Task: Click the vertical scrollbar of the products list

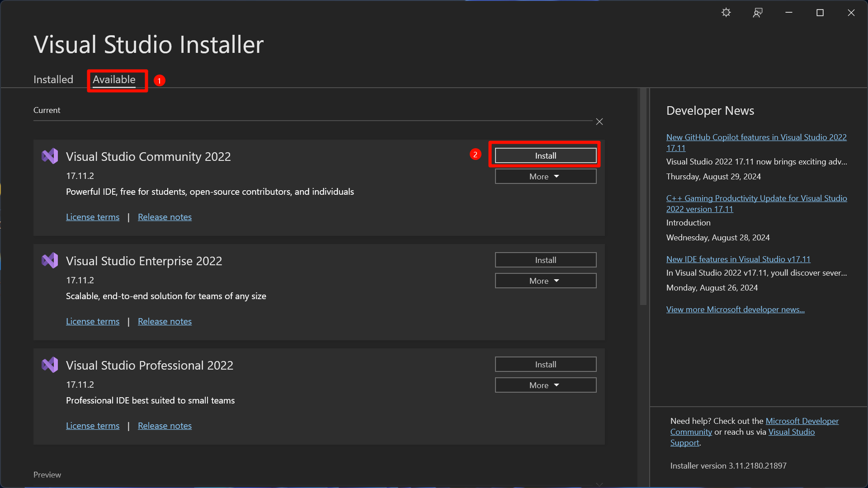Action: pos(643,197)
